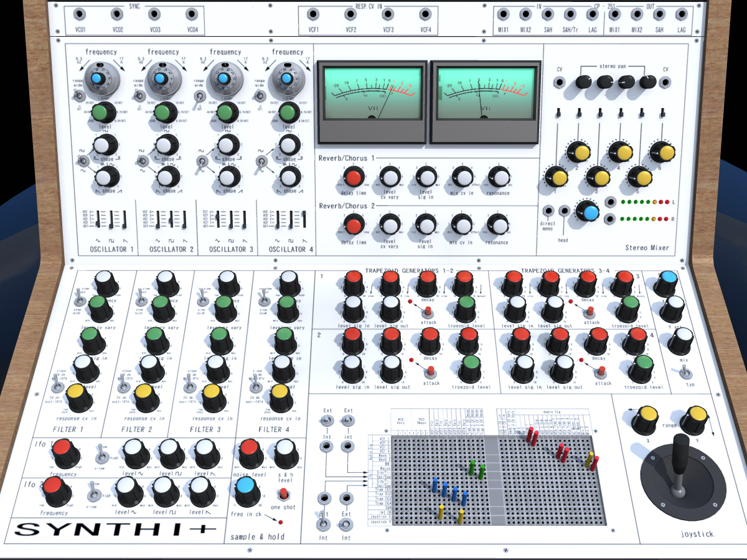Click the CP-251 IN MIX1 jack

click(503, 14)
